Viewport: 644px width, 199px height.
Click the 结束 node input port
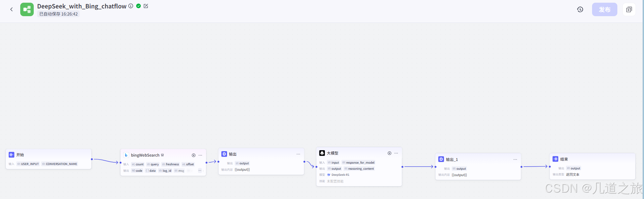[x=550, y=167]
